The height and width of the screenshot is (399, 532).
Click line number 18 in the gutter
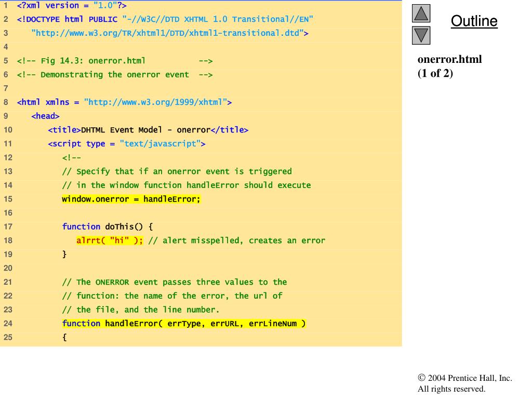pos(8,241)
